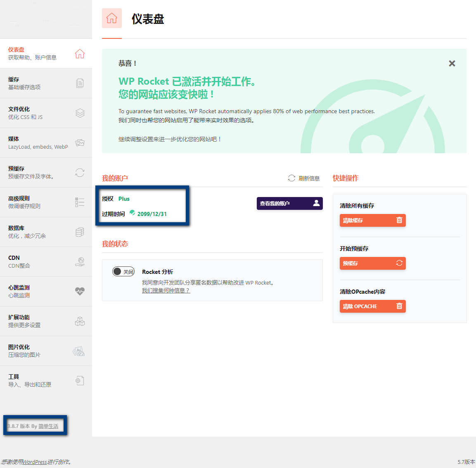Viewport: 476px width, 468px height.
Task: Select the 心跳监测 menu item
Action: click(x=46, y=292)
